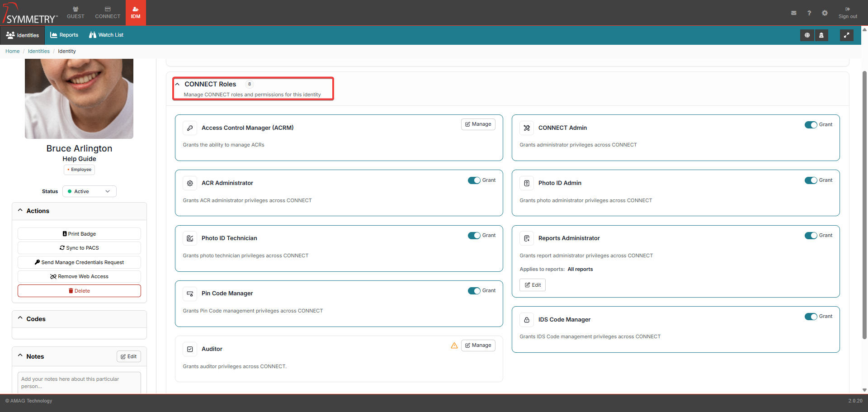Click the Print Badge button

(x=79, y=234)
